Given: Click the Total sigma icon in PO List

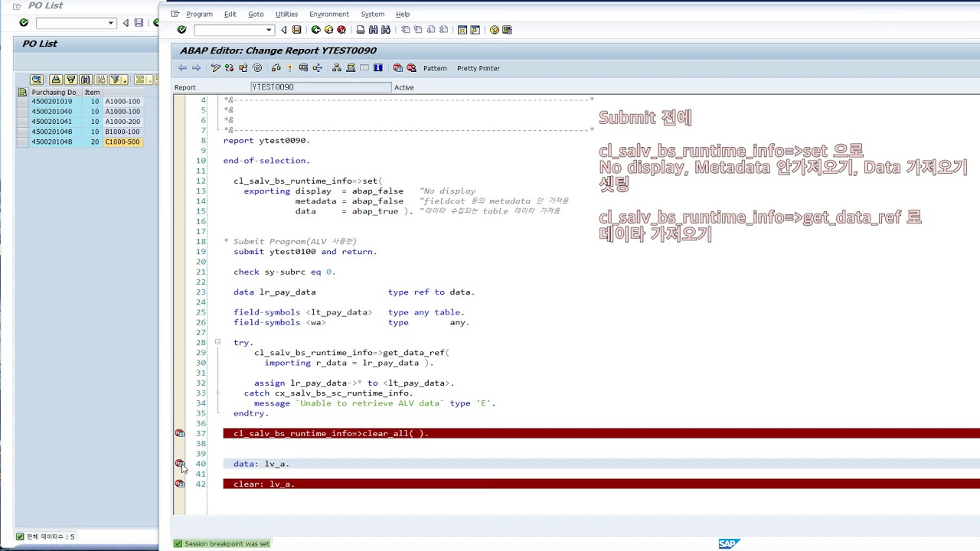Looking at the screenshot, I should (x=140, y=80).
